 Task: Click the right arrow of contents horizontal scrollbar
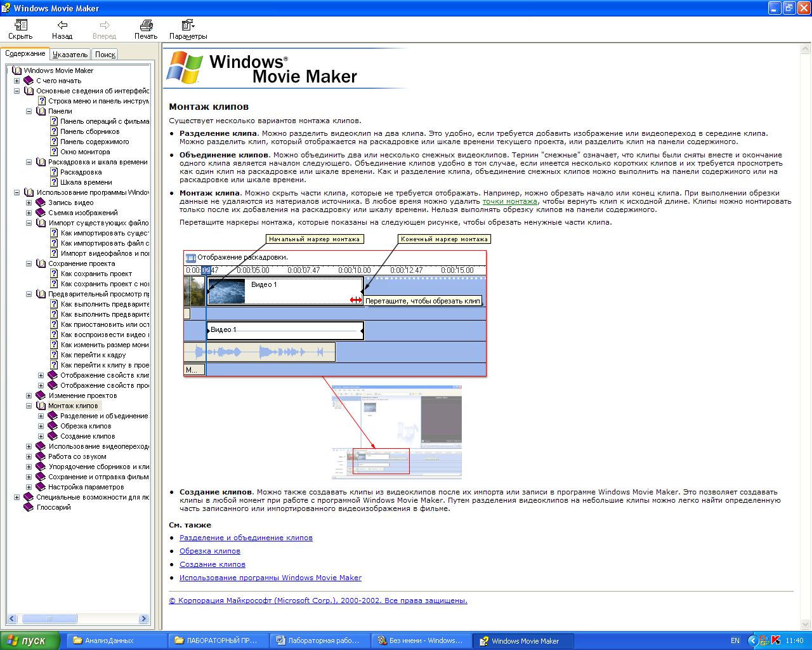(143, 619)
